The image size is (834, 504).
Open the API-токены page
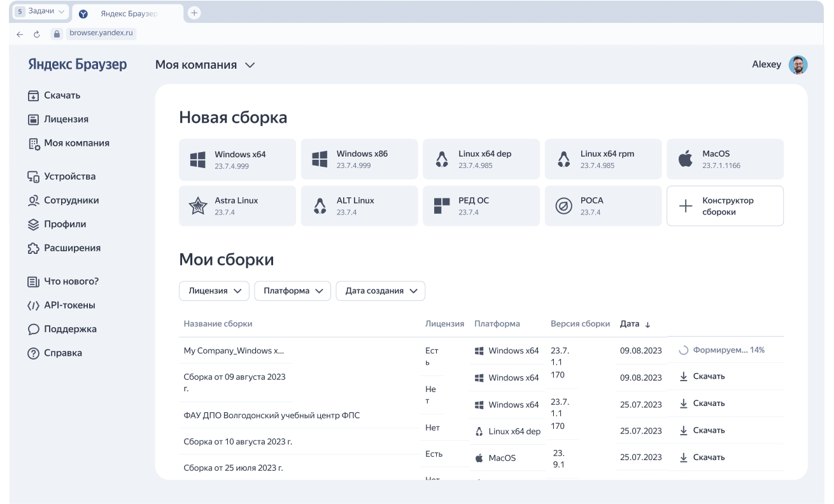click(62, 305)
